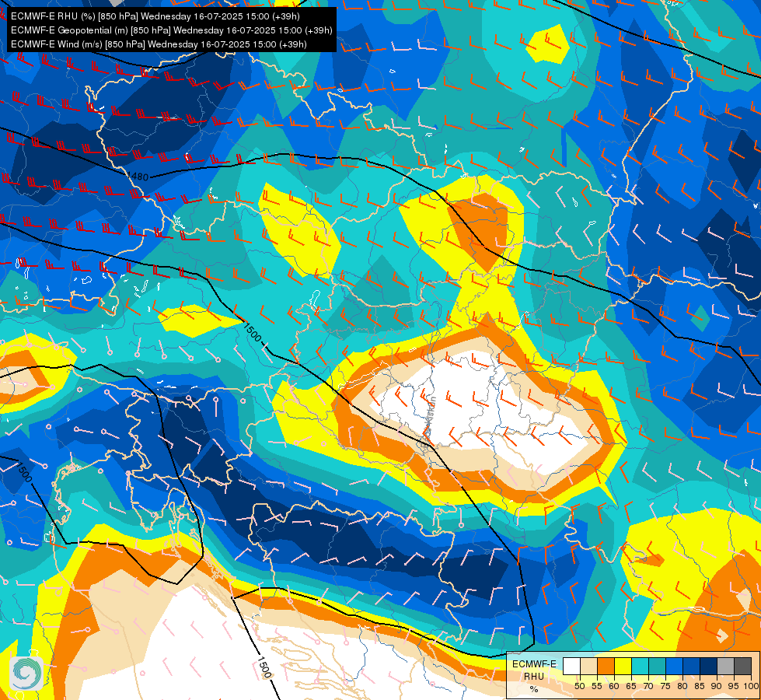Image resolution: width=761 pixels, height=700 pixels.
Task: Select the Geopotential (m) 850 hPa header line
Action: pyautogui.click(x=171, y=30)
